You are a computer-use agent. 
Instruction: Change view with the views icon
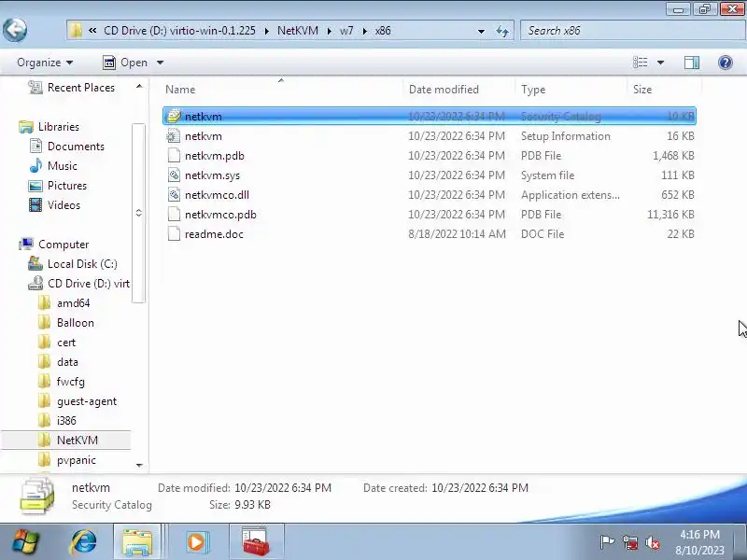click(x=640, y=63)
